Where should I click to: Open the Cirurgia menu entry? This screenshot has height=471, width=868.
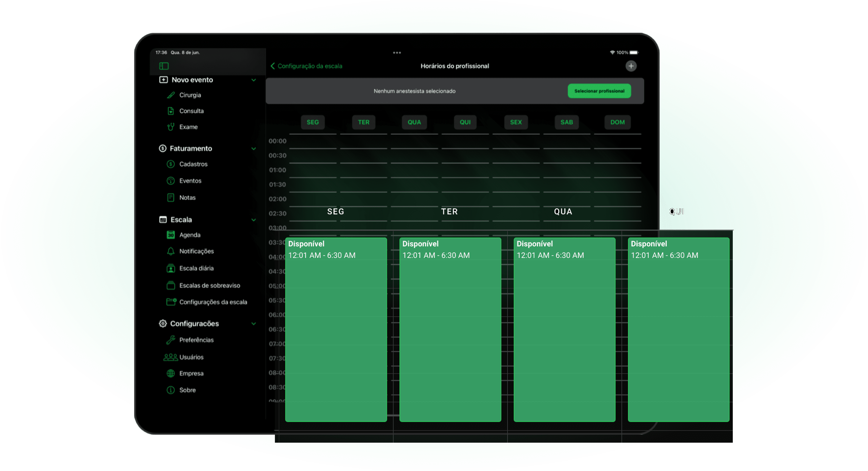190,95
